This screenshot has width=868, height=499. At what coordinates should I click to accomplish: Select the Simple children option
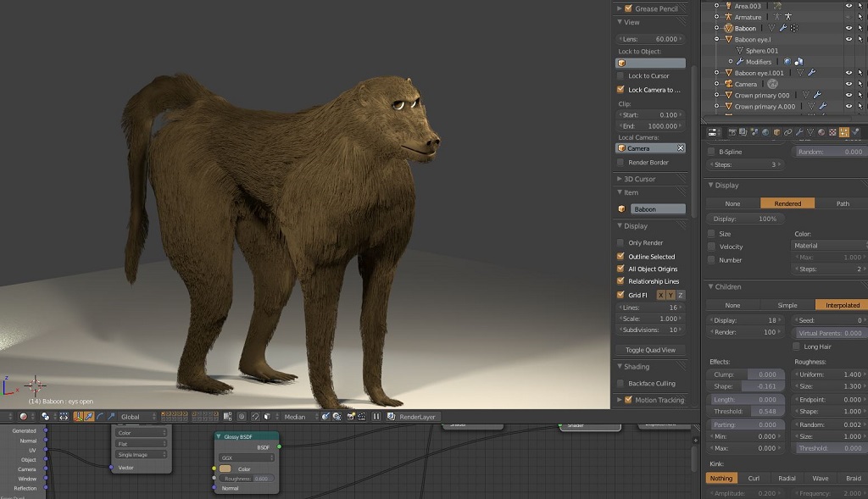coord(787,305)
